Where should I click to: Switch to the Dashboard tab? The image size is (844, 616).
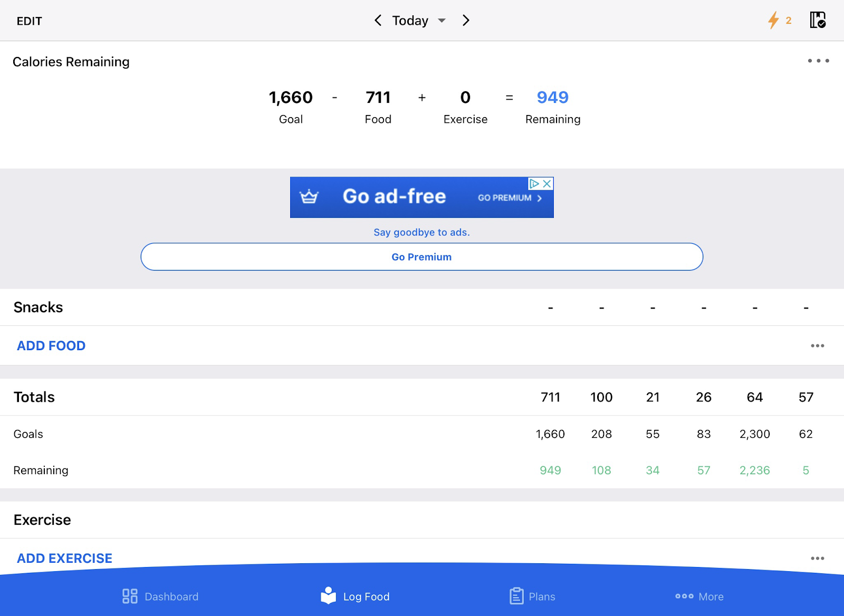[160, 596]
